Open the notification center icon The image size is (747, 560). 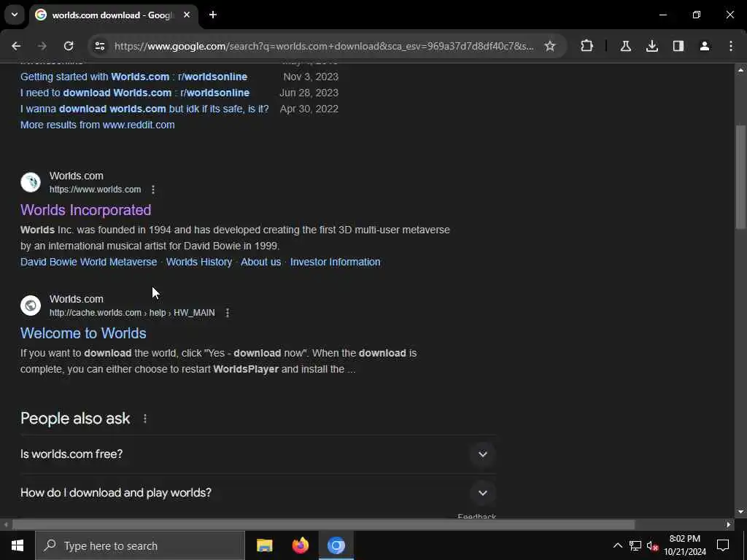[723, 545]
